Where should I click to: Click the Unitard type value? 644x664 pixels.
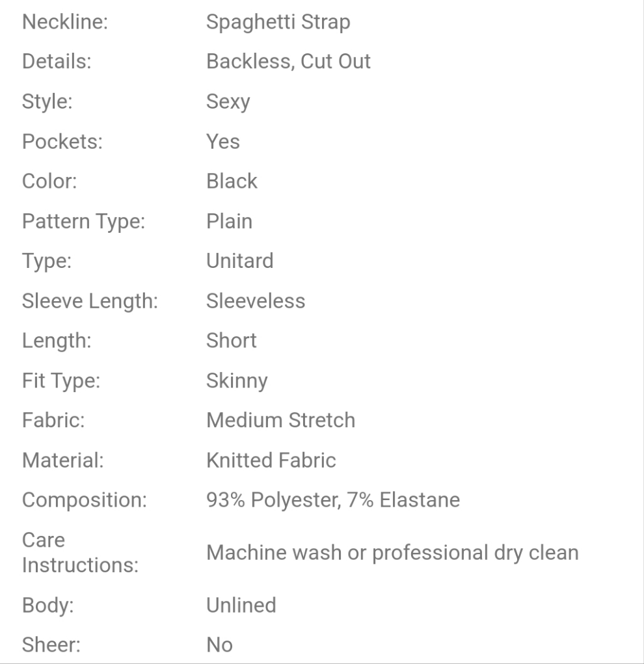(239, 261)
